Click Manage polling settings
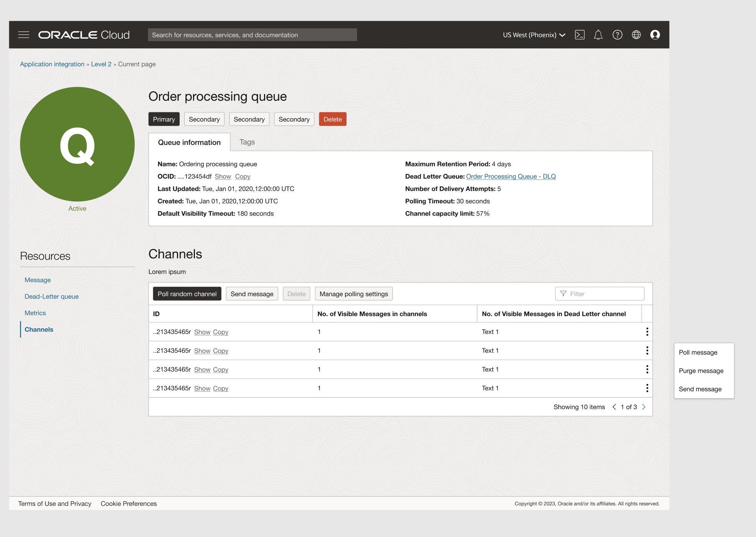Viewport: 756px width, 537px height. pyautogui.click(x=353, y=293)
